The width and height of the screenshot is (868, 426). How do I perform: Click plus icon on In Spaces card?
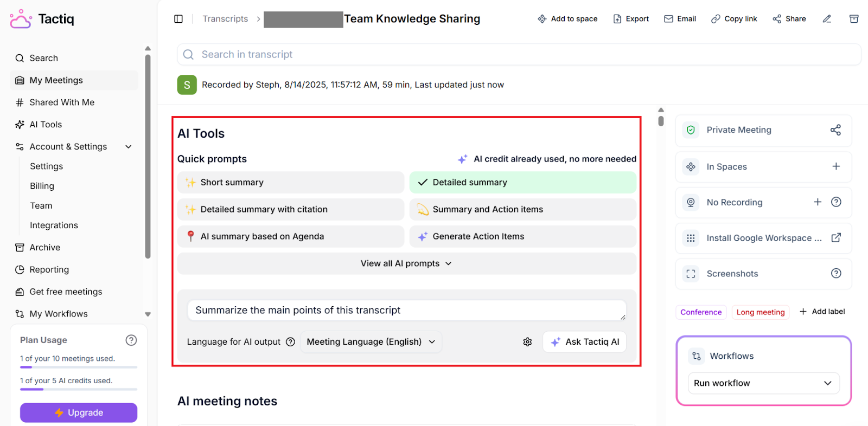pyautogui.click(x=836, y=166)
